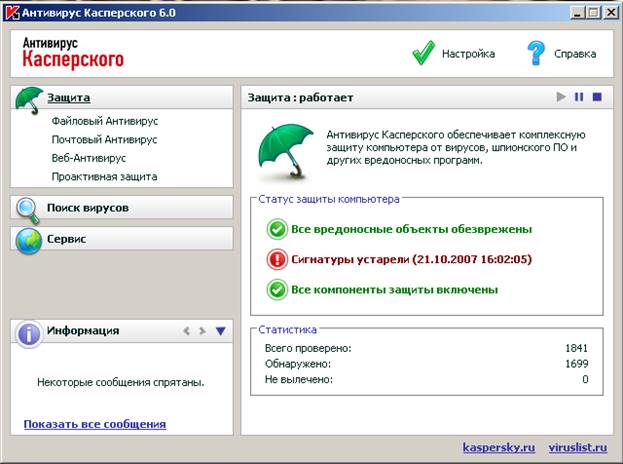Click 'Статус защиты компьютера' group title
Image resolution: width=623 pixels, height=464 pixels.
[329, 199]
